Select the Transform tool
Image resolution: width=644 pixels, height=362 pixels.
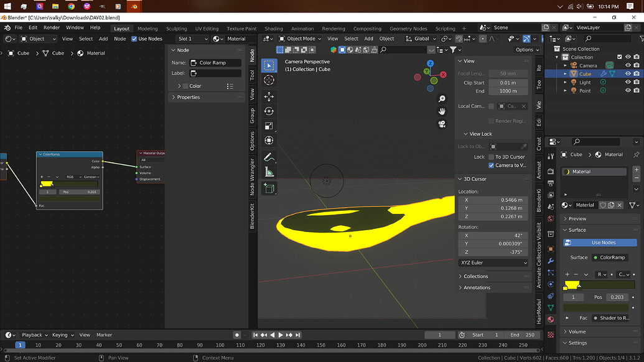(x=269, y=141)
